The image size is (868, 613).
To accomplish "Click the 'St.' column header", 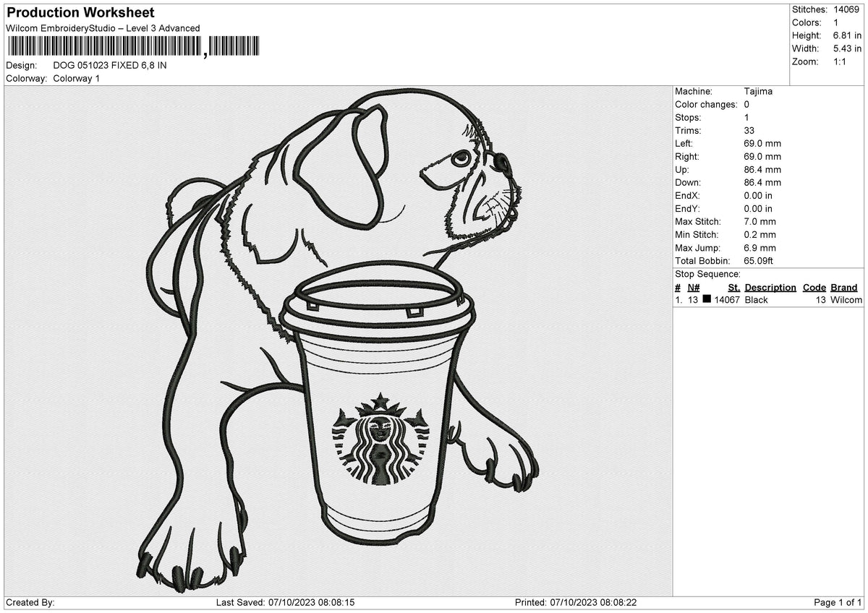I will (x=734, y=287).
